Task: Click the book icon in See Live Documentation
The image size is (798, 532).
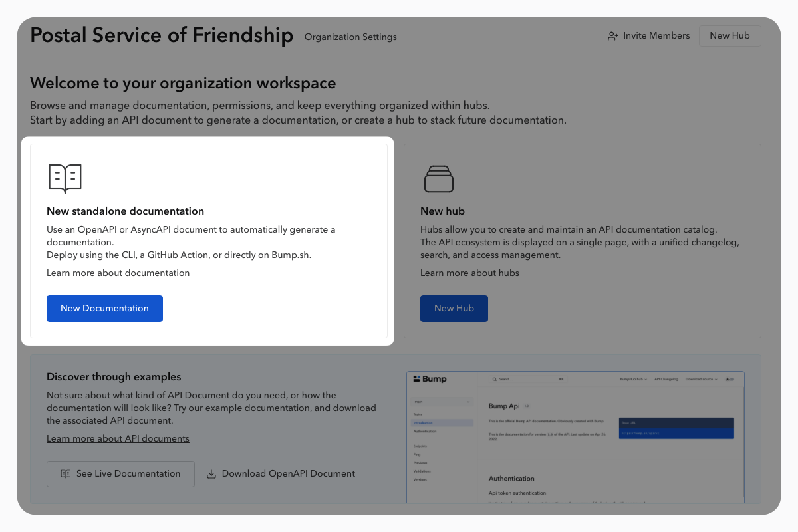Action: pyautogui.click(x=66, y=474)
